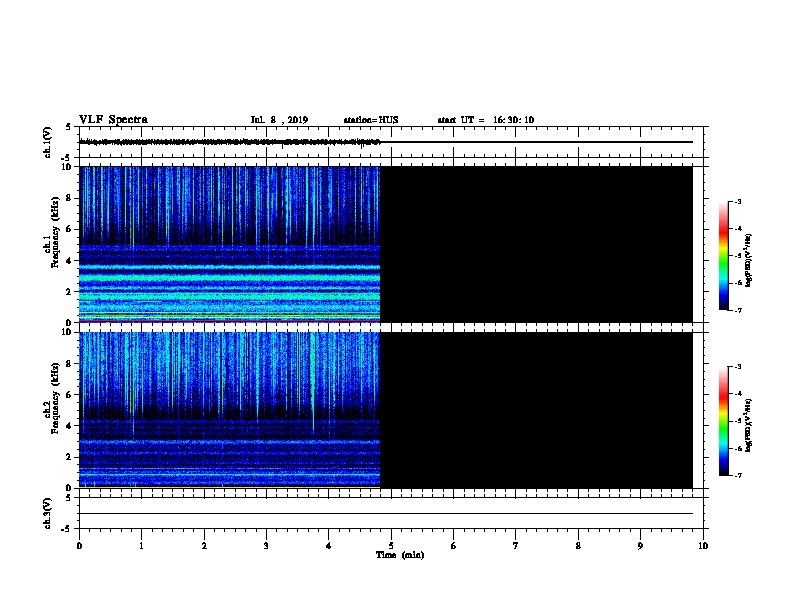
Task: Click the black no-data area of ch.2 spectrogram
Action: [536, 410]
